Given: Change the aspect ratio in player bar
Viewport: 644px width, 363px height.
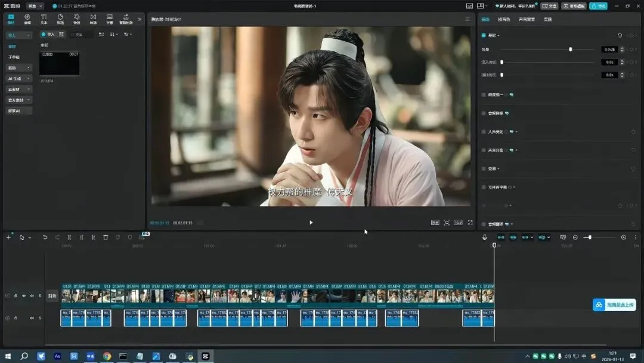Looking at the screenshot, I should 459,223.
